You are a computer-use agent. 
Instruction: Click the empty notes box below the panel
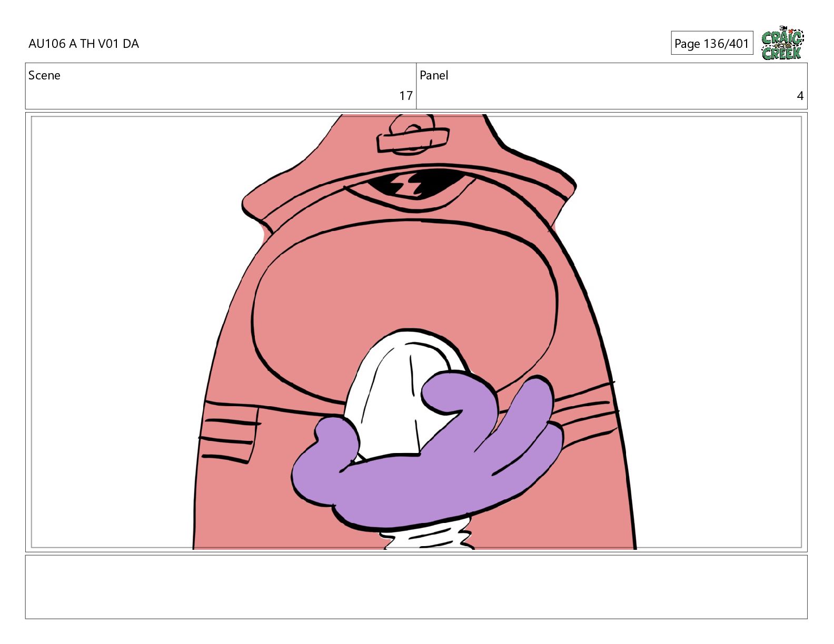click(x=416, y=587)
